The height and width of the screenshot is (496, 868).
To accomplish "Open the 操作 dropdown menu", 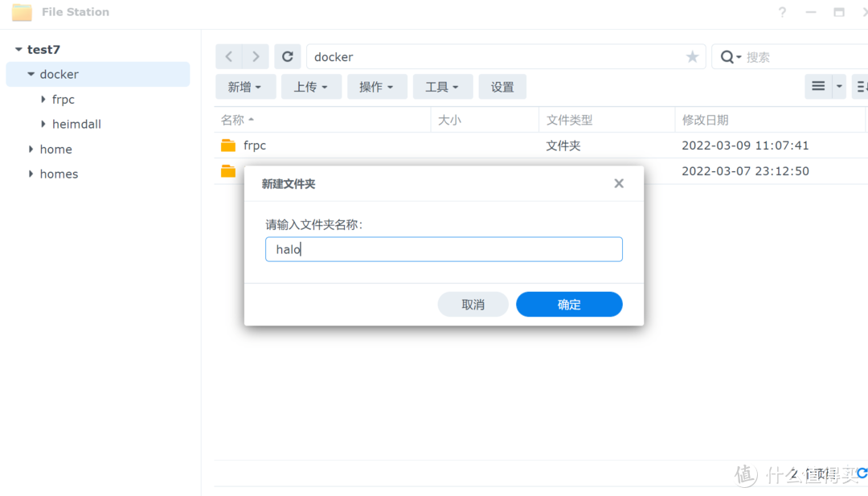I will (x=377, y=87).
